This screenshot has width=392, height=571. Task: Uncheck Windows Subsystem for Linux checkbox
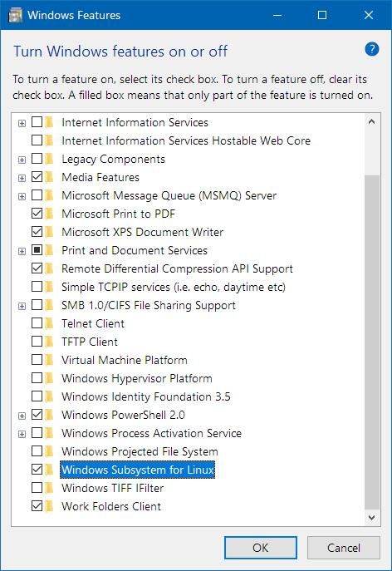[37, 469]
